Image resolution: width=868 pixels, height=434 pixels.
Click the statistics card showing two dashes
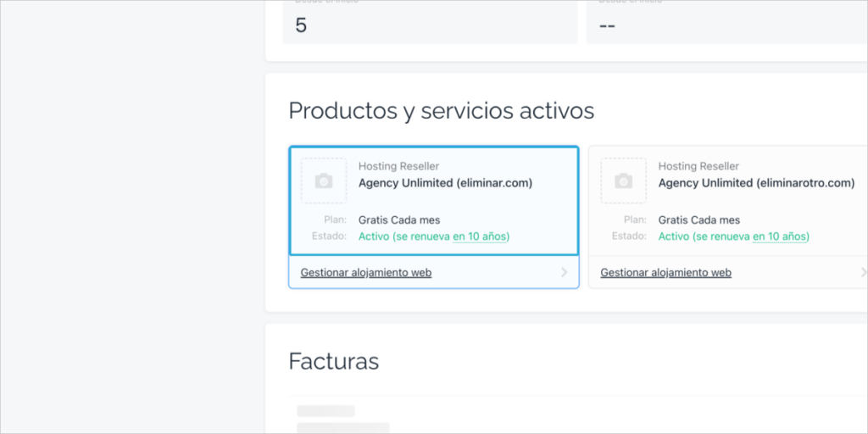[x=726, y=22]
